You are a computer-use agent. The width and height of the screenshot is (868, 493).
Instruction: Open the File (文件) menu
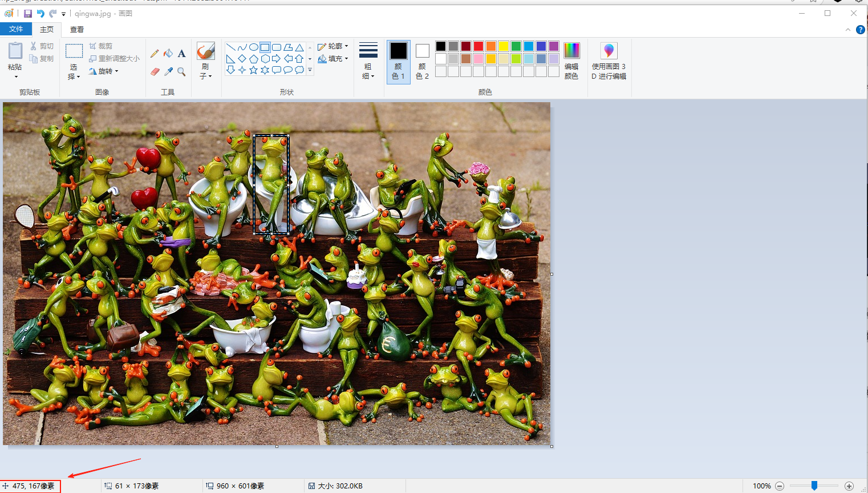click(x=16, y=29)
